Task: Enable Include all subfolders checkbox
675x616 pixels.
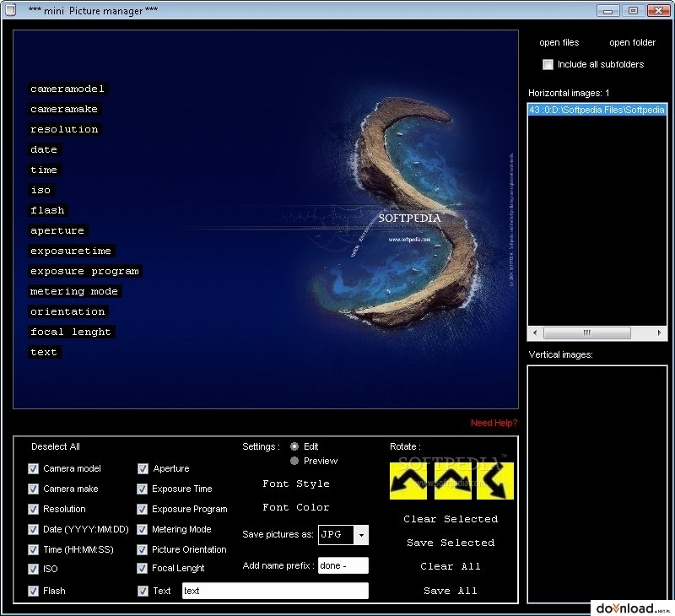Action: point(548,65)
